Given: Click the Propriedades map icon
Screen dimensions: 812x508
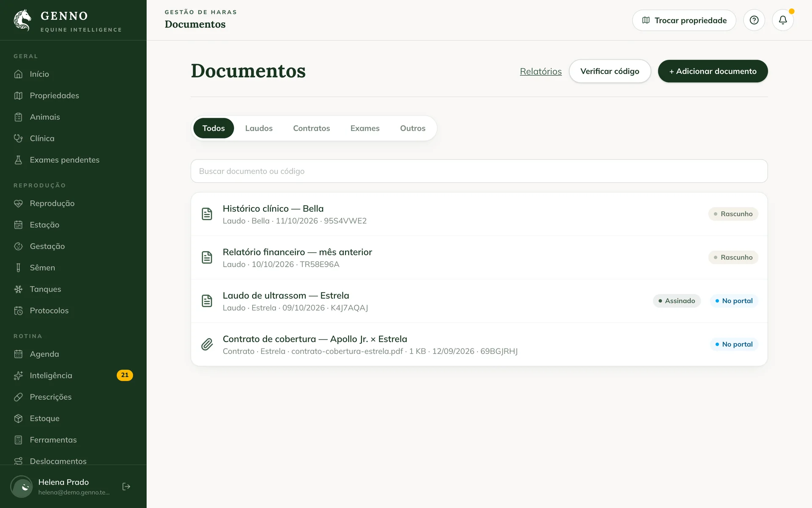Looking at the screenshot, I should tap(18, 96).
